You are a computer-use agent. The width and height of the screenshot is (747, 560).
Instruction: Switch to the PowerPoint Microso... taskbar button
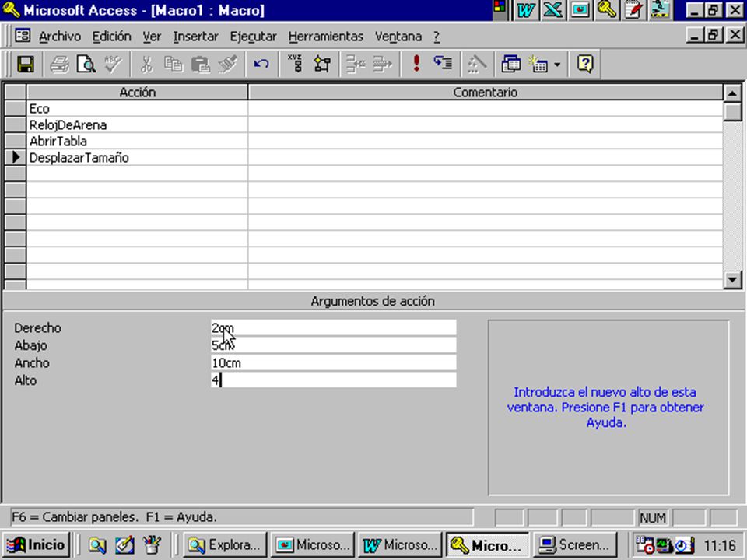[313, 544]
